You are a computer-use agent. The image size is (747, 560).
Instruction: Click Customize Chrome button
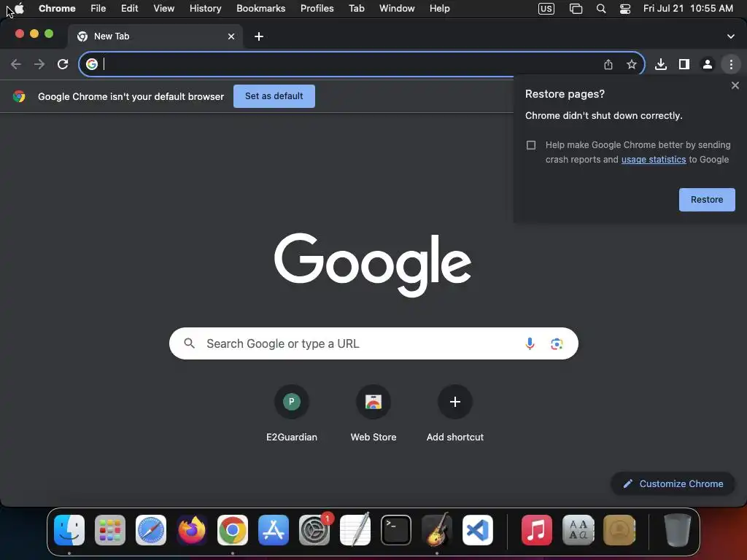[x=673, y=484]
